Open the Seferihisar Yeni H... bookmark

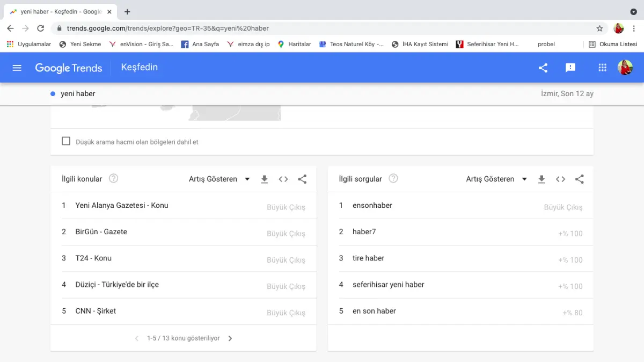coord(487,44)
